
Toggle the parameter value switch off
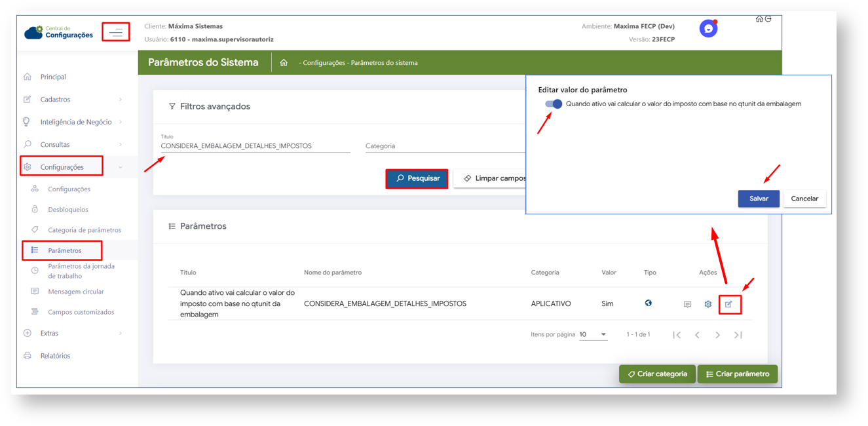click(554, 104)
